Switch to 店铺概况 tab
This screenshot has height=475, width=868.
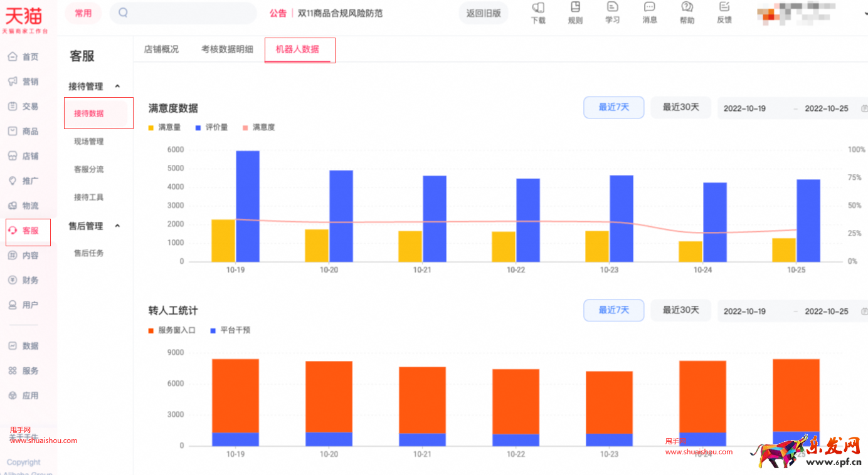click(x=161, y=49)
